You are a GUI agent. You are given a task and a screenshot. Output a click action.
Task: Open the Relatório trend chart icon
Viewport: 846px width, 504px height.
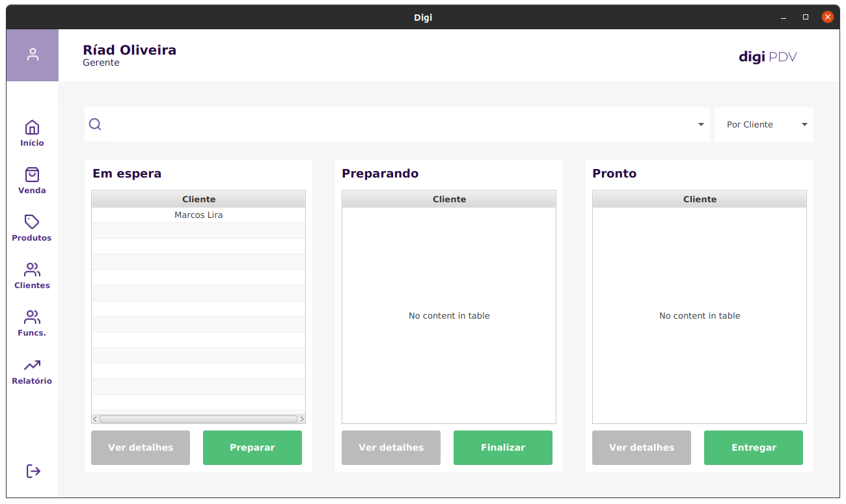pos(32,365)
